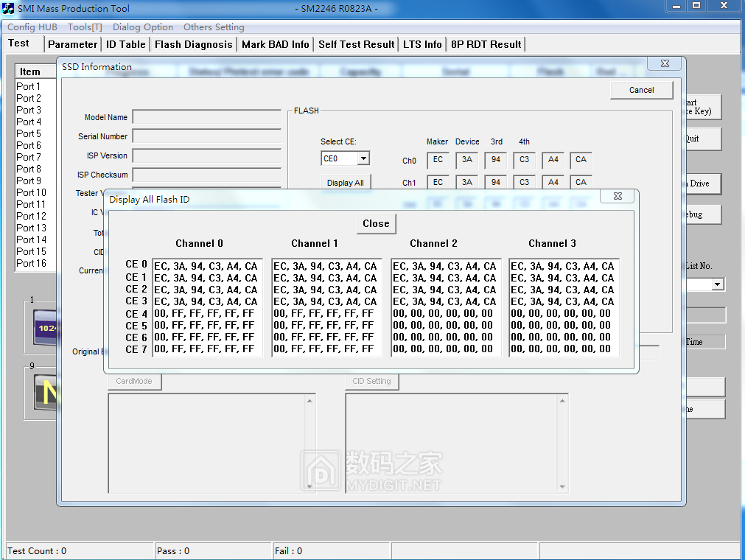Image resolution: width=745 pixels, height=560 pixels.
Task: Click Close in Display All Flash ID
Action: (x=376, y=224)
